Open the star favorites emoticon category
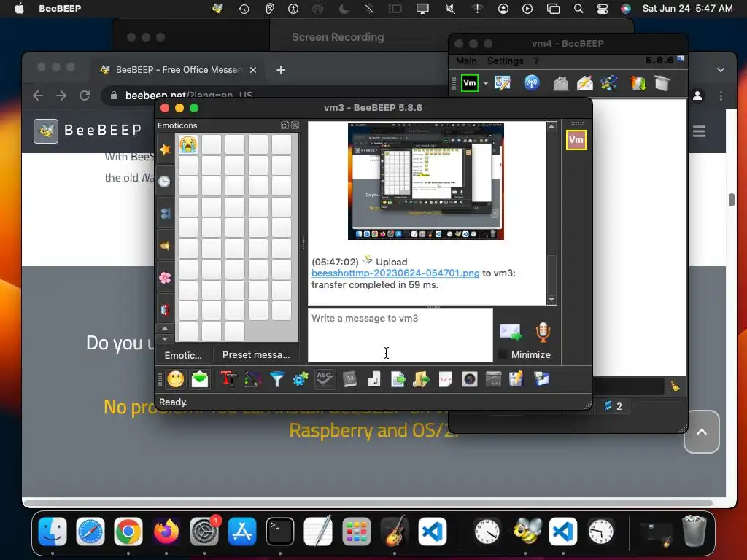The image size is (747, 560). coord(165,149)
